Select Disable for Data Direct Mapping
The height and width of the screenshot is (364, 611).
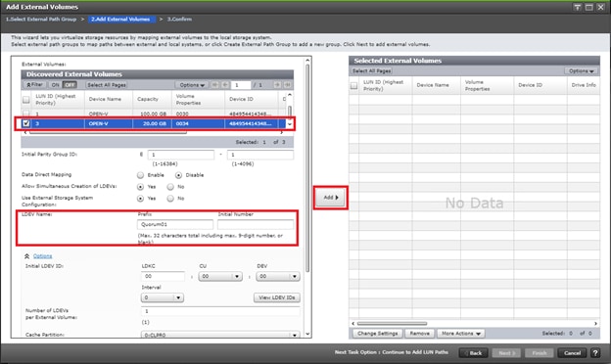[178, 175]
